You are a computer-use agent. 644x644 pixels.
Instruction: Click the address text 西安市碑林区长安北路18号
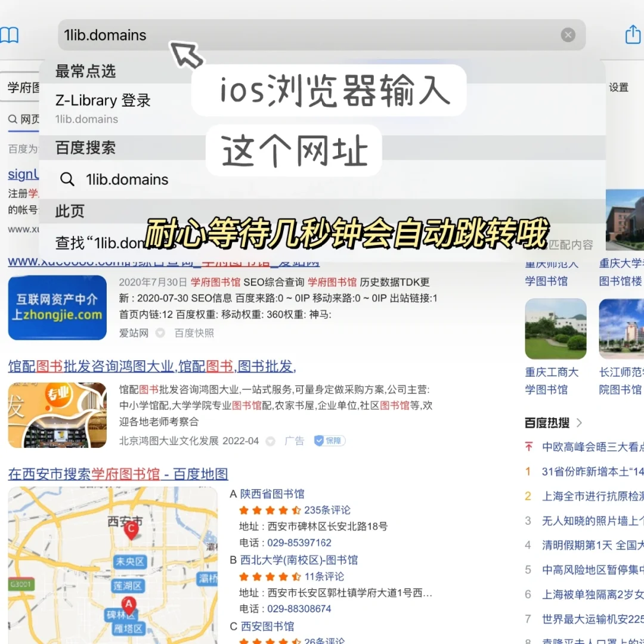click(x=327, y=526)
